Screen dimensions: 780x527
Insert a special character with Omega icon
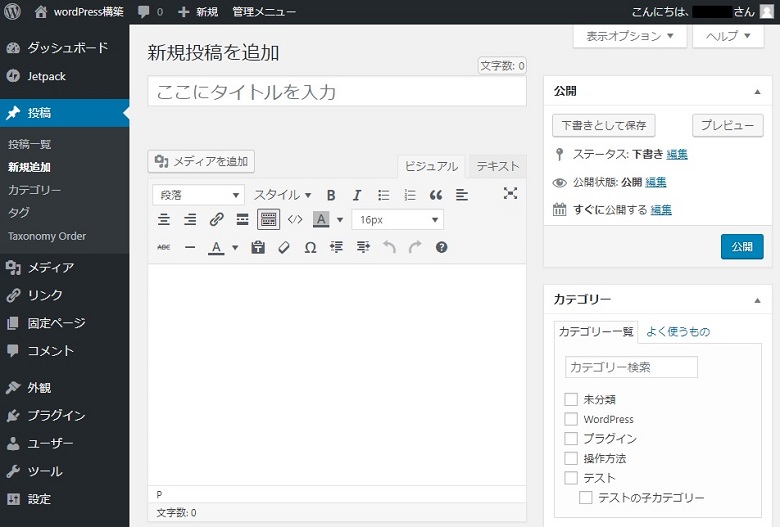310,247
